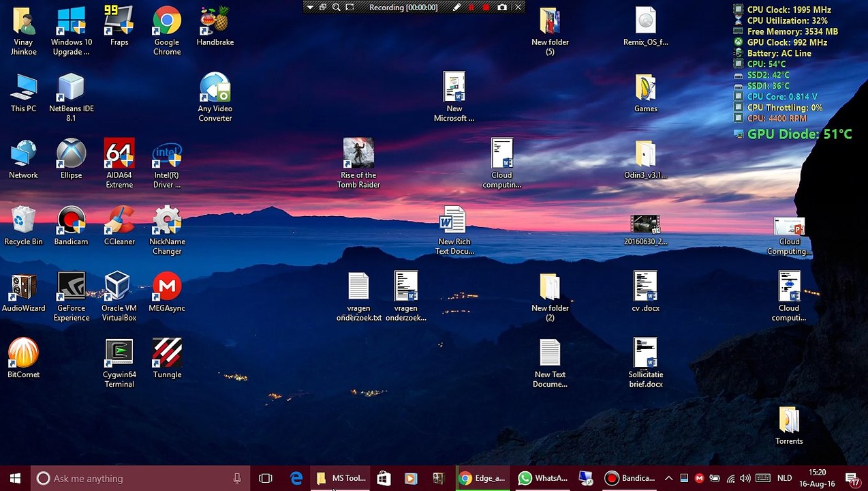
Task: Open the Network desktop icon
Action: [23, 159]
